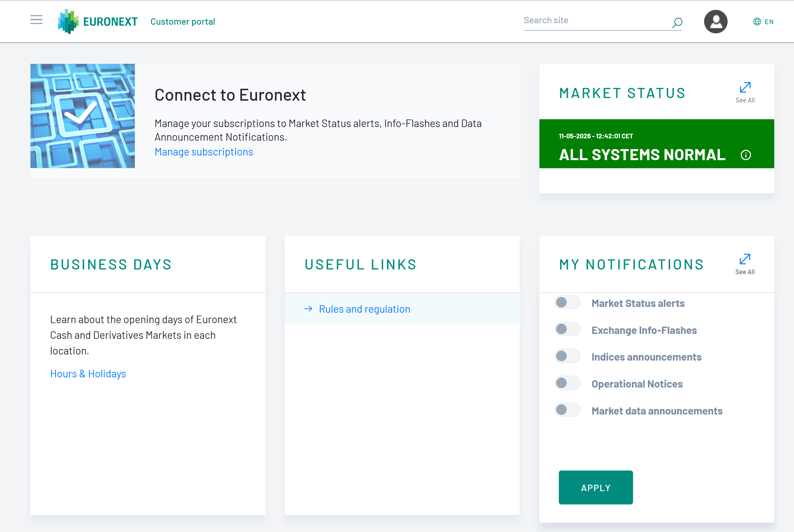The width and height of the screenshot is (794, 532).
Task: Turn on Indices announcements toggle
Action: (567, 356)
